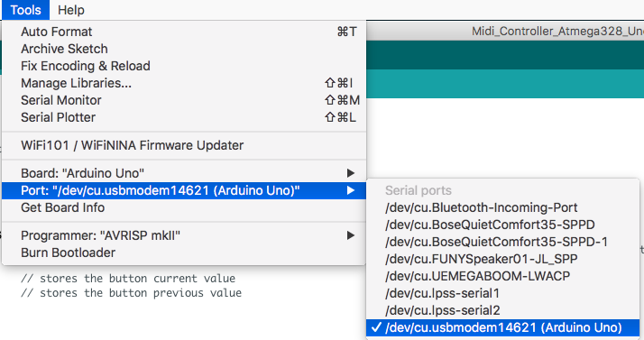Open WiFi101 / WiFiNINA Firmware Updater
Image resolution: width=644 pixels, height=340 pixels.
[x=184, y=145]
